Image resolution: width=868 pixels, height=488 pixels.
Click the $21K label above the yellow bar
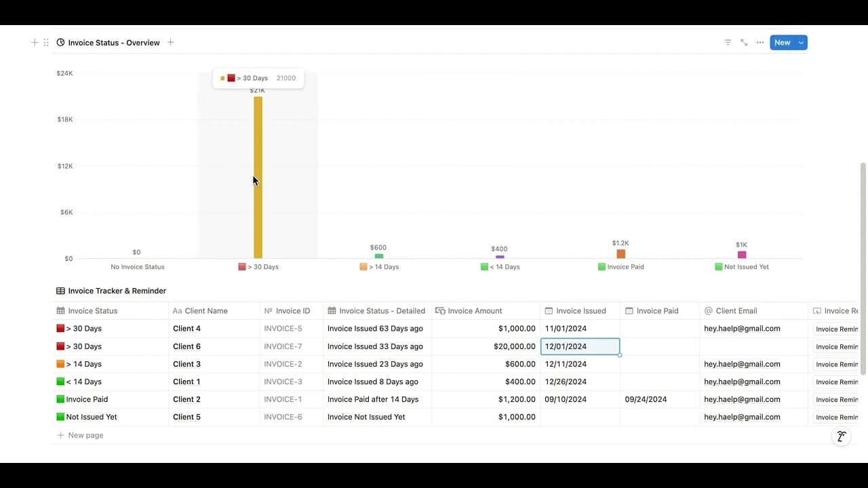pos(257,91)
